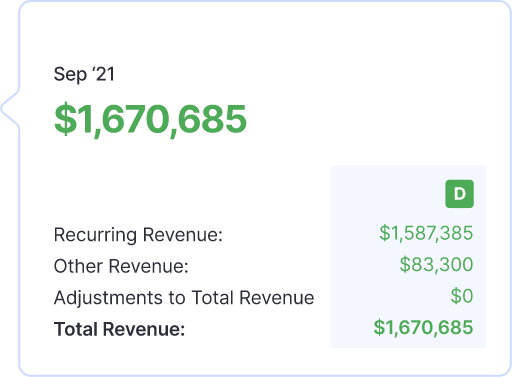The height and width of the screenshot is (377, 512).
Task: Click the Other Revenue label
Action: [x=121, y=266]
